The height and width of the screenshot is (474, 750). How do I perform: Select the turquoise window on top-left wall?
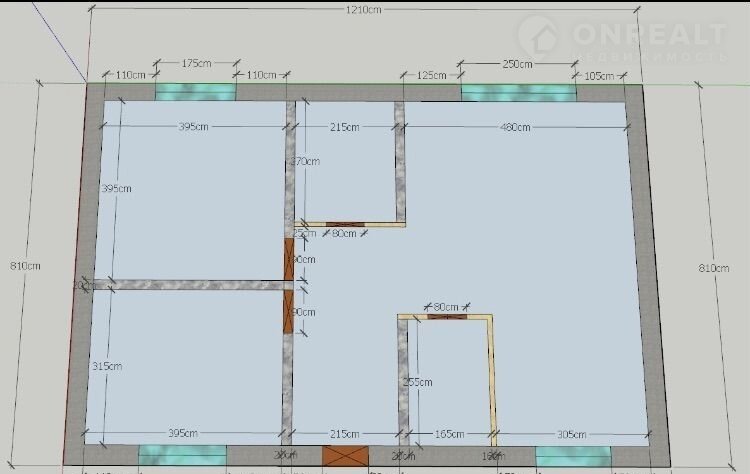point(196,92)
